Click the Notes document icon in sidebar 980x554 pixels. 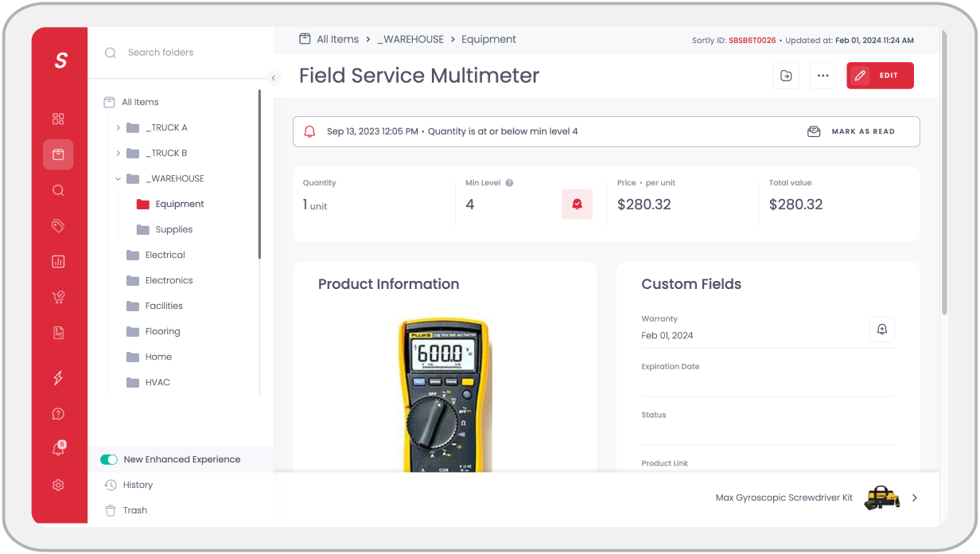click(57, 332)
